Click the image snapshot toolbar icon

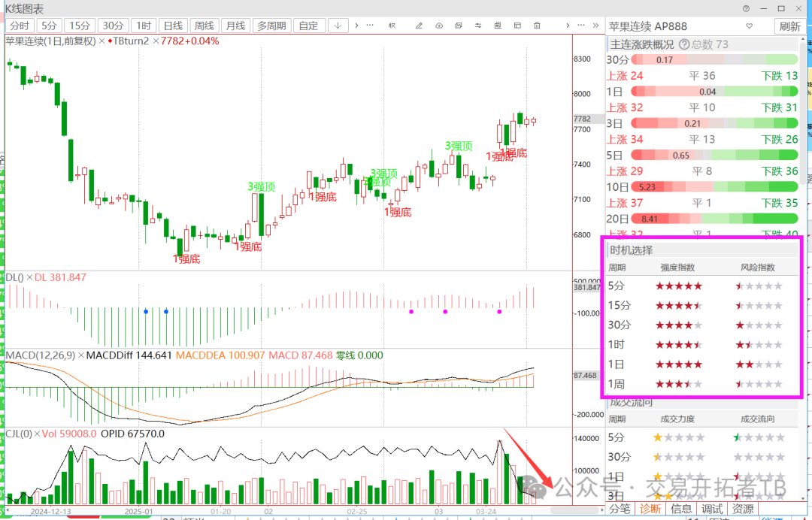tap(459, 26)
